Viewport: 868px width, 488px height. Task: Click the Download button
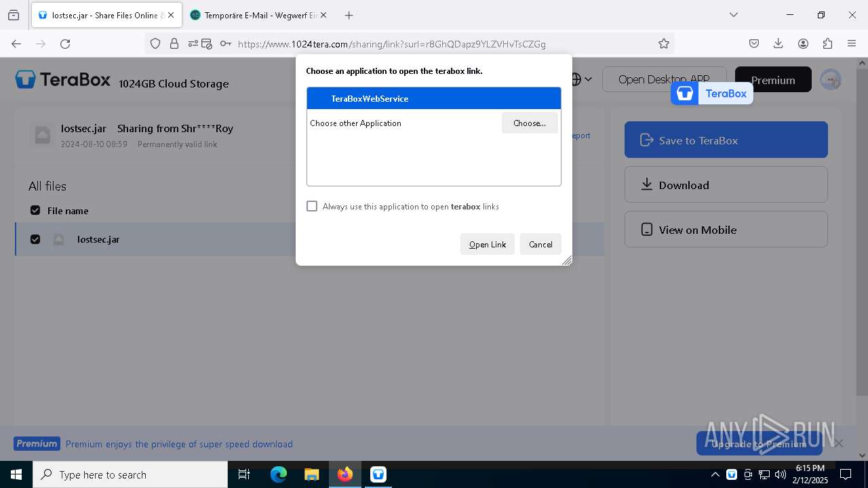click(x=726, y=184)
